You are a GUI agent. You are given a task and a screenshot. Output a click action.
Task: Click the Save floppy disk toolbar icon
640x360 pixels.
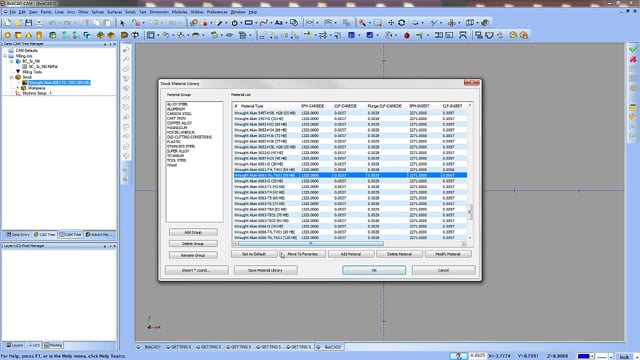coord(29,23)
